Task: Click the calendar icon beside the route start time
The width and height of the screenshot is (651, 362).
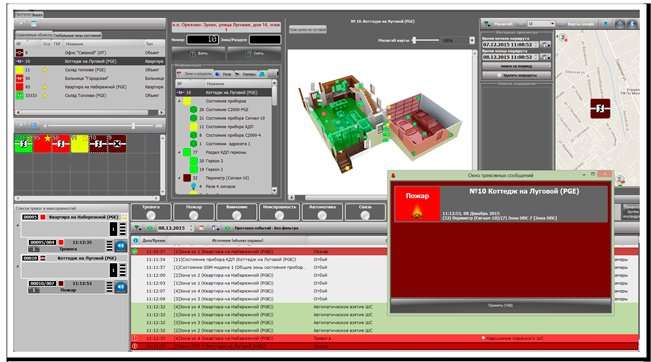Action: pyautogui.click(x=545, y=44)
